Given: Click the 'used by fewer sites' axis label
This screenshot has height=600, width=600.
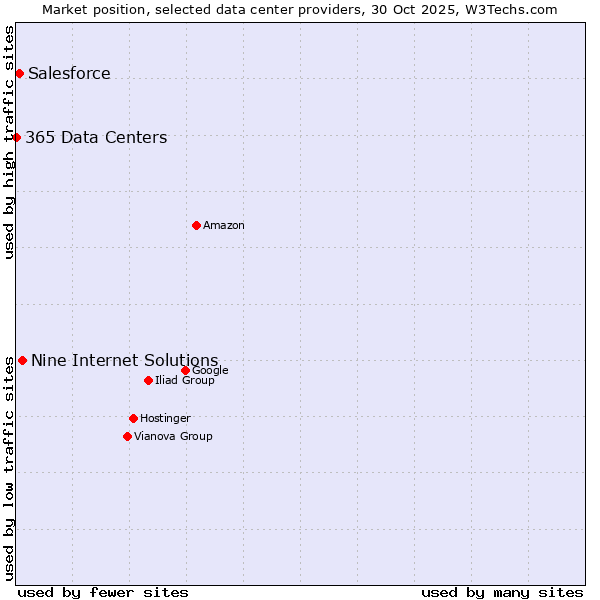Looking at the screenshot, I should [x=103, y=592].
